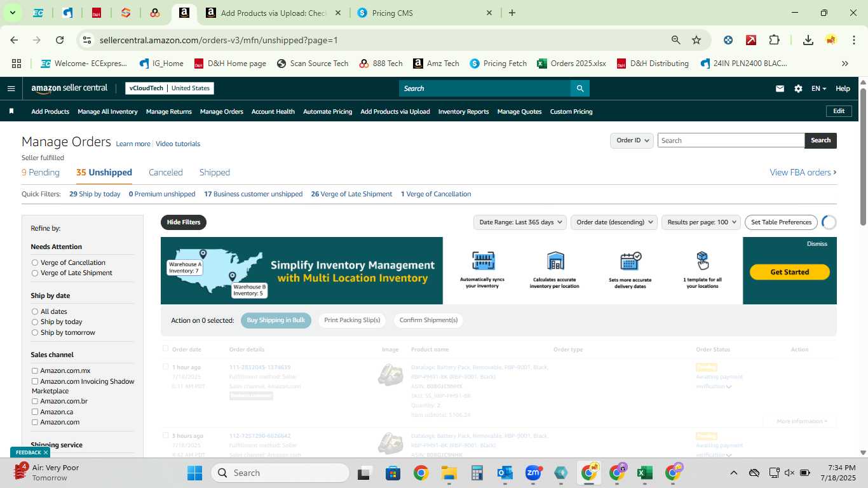Click the Seller Central top search box
The image size is (868, 488).
[484, 88]
